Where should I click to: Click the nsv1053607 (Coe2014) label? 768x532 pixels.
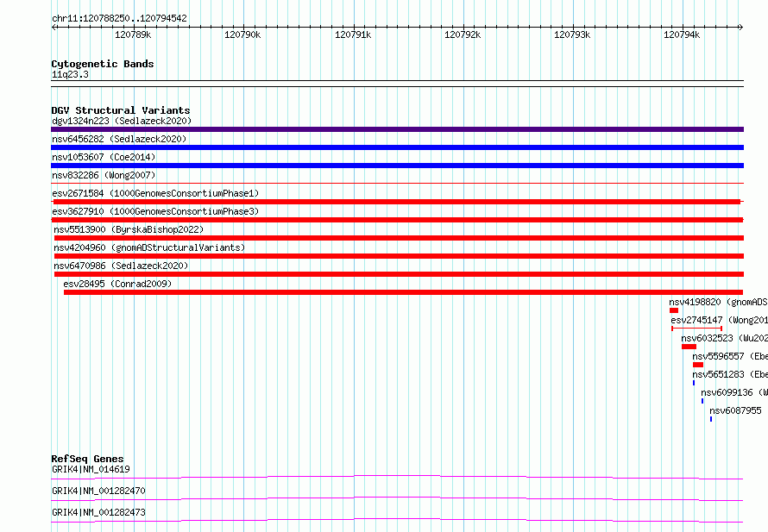coord(104,157)
